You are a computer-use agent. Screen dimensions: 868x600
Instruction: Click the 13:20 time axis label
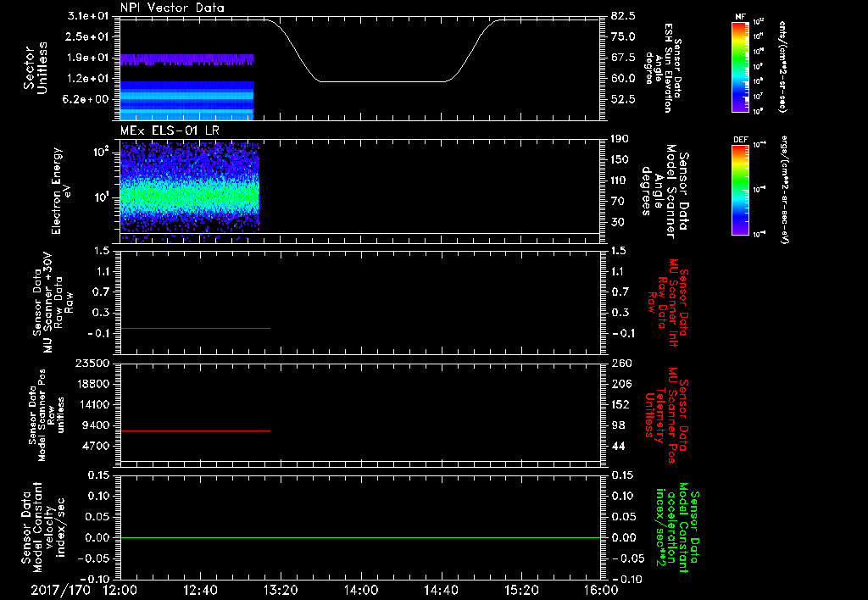coord(281,590)
